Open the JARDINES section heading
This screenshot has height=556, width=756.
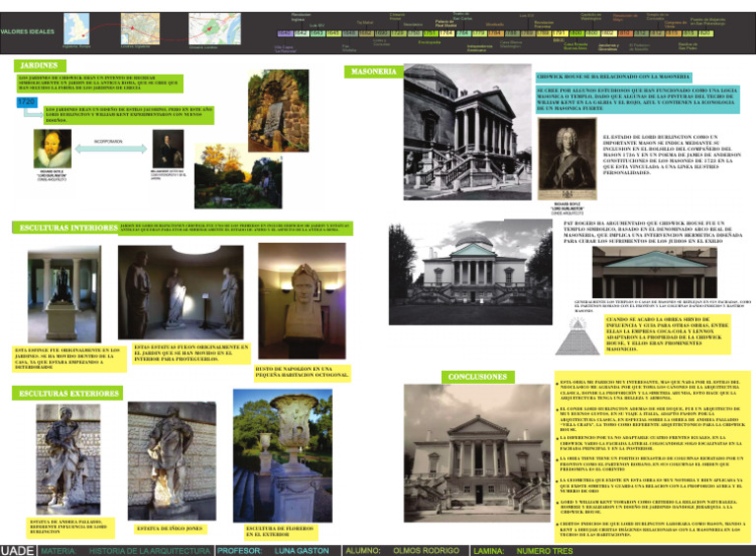point(36,64)
